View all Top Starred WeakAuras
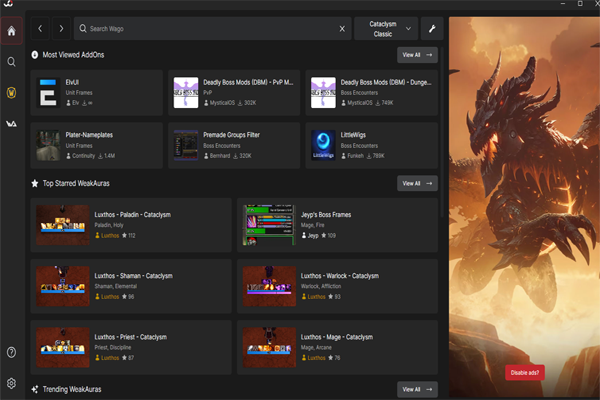 coord(416,184)
